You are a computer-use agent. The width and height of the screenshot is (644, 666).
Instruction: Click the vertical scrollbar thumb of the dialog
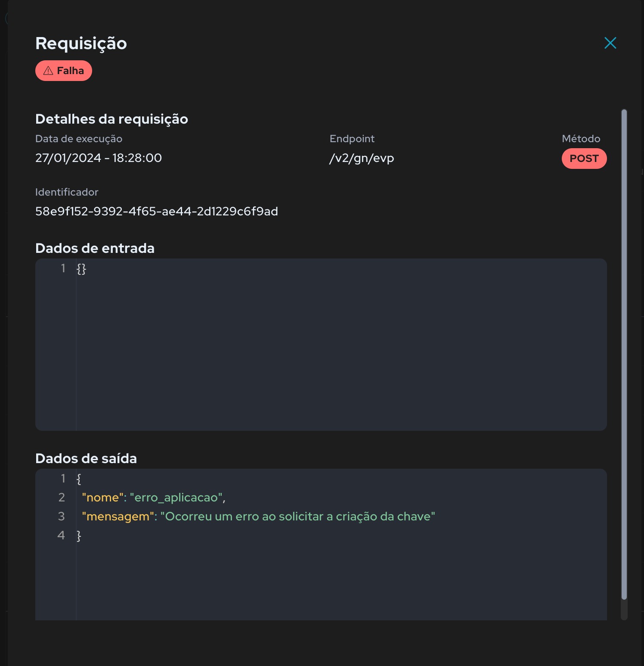coord(624,354)
